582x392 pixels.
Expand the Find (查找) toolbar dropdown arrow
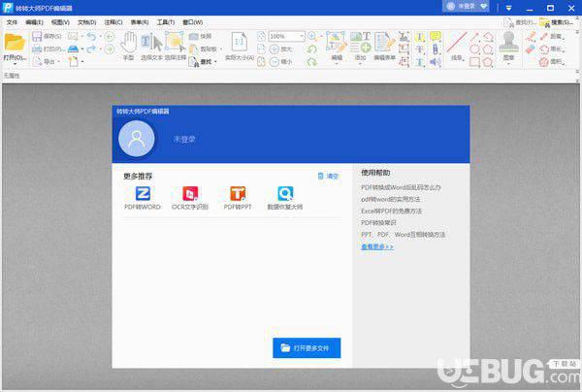click(215, 62)
